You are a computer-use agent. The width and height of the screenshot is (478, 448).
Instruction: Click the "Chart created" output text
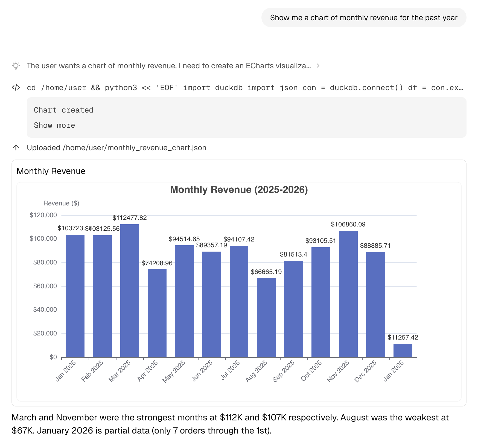pyautogui.click(x=63, y=110)
